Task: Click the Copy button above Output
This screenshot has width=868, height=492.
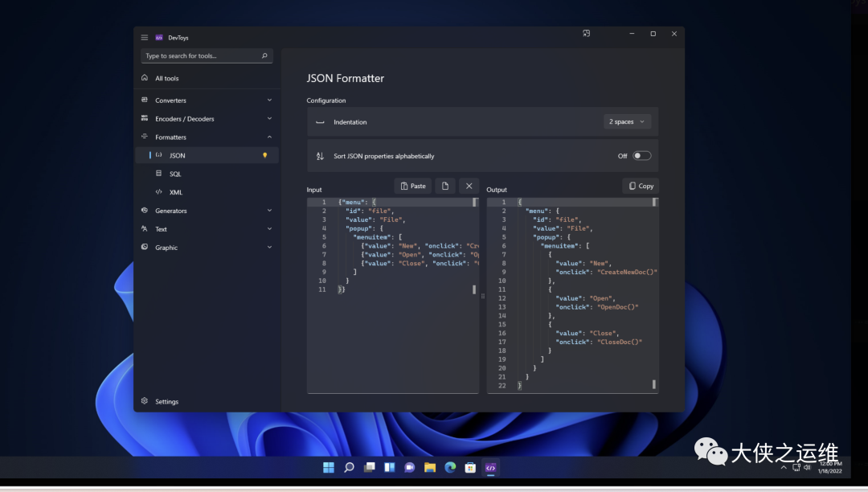Action: coord(641,186)
